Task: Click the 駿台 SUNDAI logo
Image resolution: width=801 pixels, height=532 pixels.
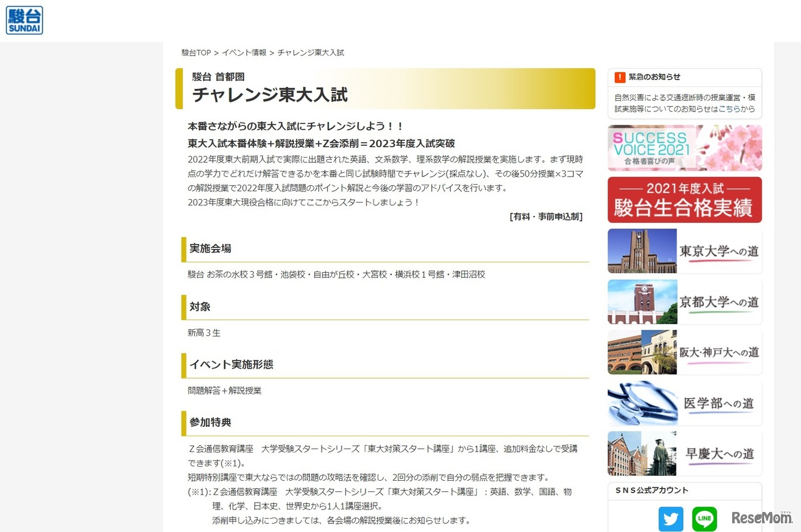Action: pos(24,20)
